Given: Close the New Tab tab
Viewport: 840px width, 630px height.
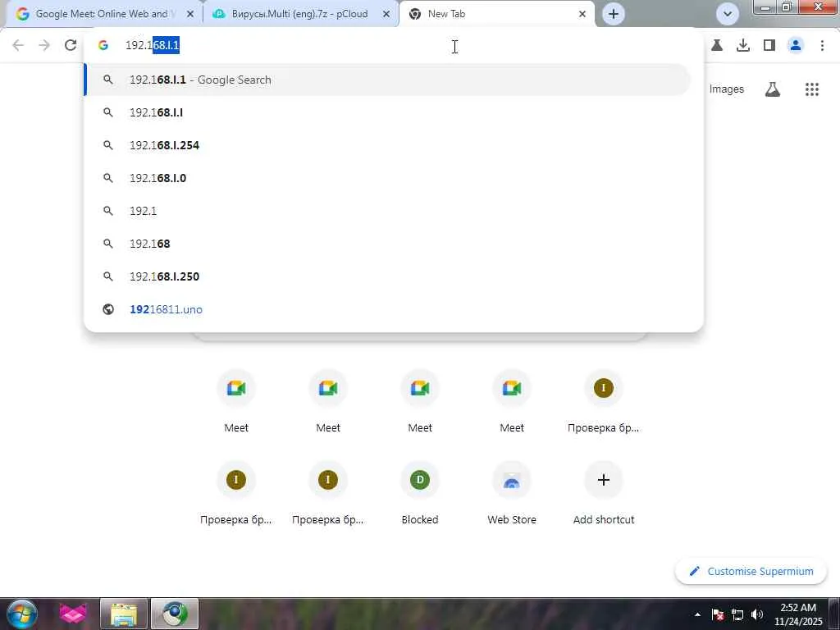Looking at the screenshot, I should (x=582, y=14).
